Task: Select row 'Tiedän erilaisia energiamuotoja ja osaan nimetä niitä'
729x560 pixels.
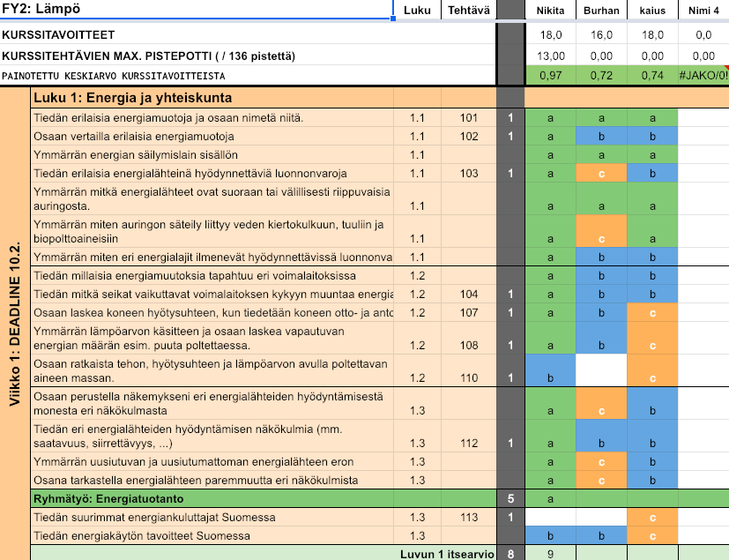Action: click(212, 117)
